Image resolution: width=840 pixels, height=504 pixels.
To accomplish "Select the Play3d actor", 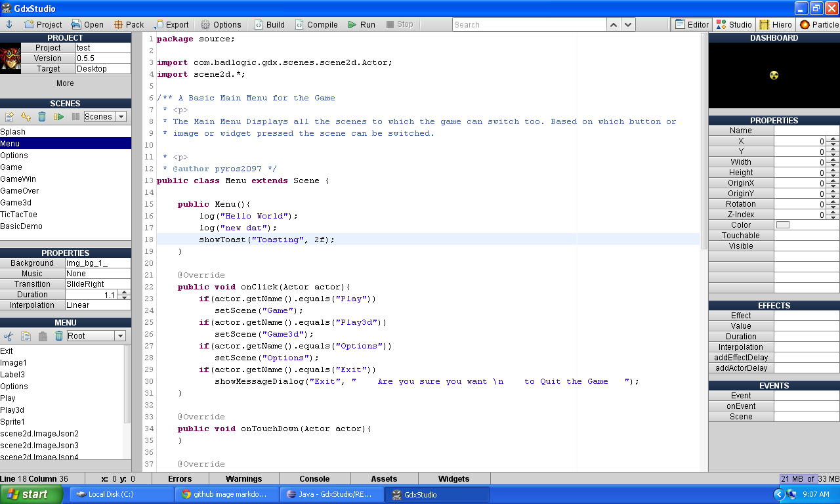I will (x=62, y=410).
